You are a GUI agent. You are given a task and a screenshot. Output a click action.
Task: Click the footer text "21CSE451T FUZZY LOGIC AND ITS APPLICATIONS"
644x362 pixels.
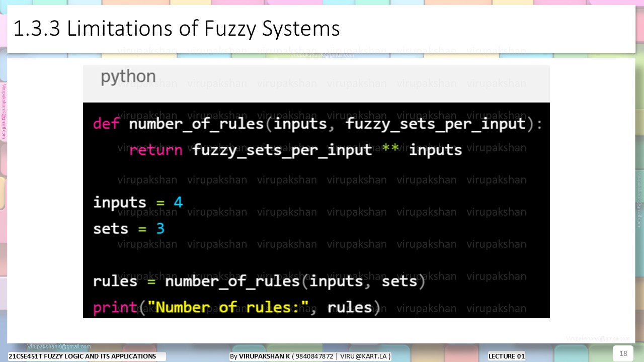tap(83, 356)
